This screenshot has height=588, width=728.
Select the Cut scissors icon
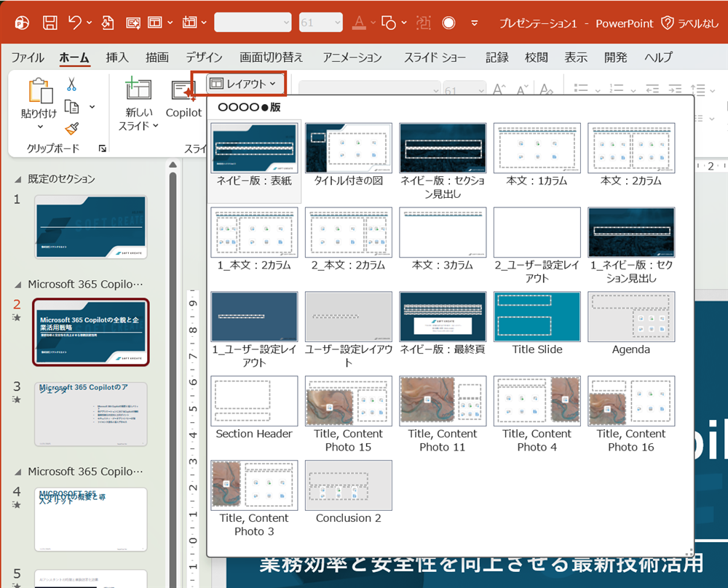pos(71,85)
